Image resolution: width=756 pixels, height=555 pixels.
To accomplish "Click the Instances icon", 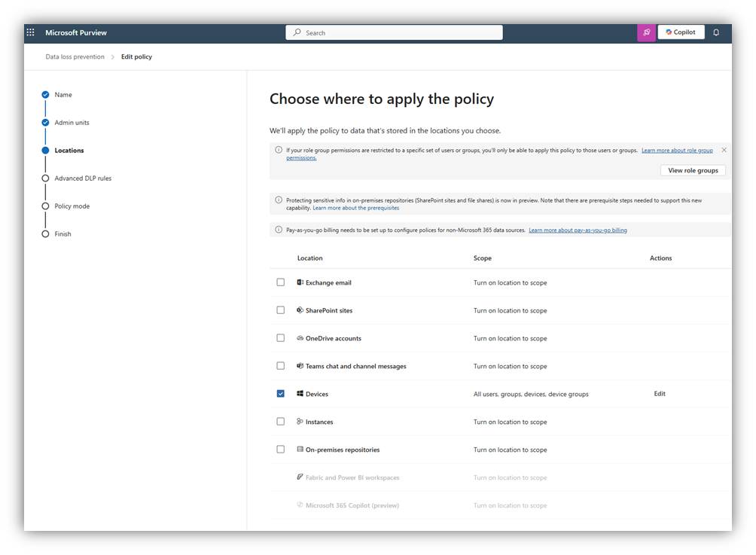I will pos(300,422).
